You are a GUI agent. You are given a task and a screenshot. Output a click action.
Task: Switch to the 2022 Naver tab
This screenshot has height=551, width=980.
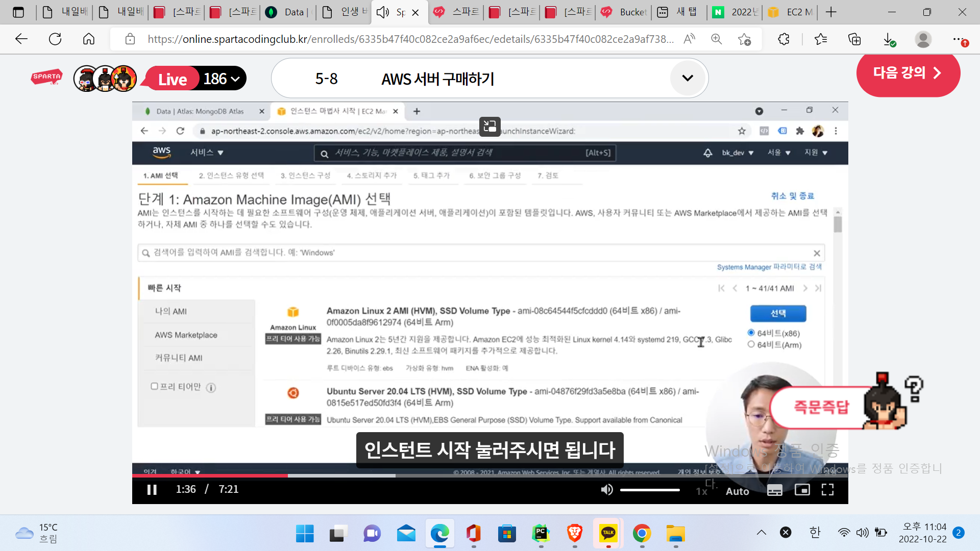[x=735, y=12]
